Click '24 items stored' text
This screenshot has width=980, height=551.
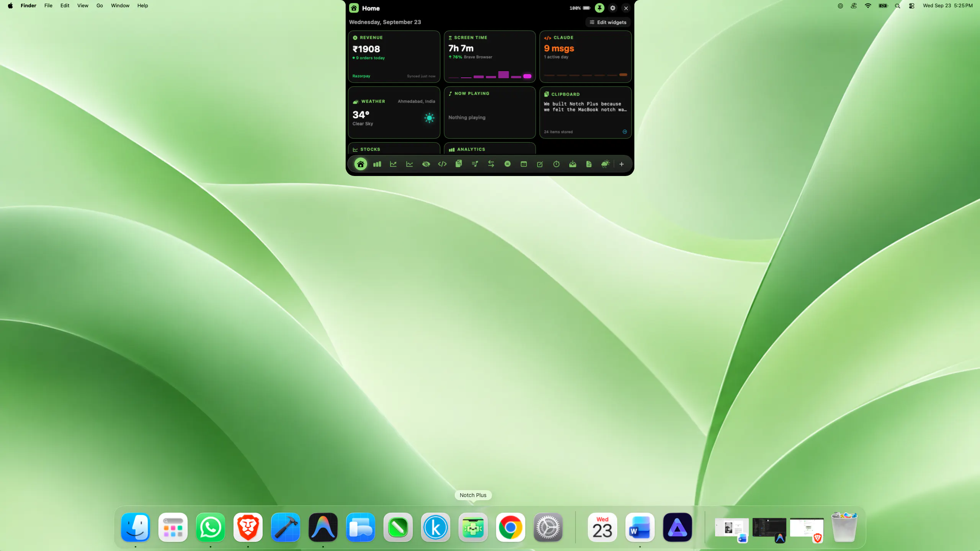pos(558,132)
